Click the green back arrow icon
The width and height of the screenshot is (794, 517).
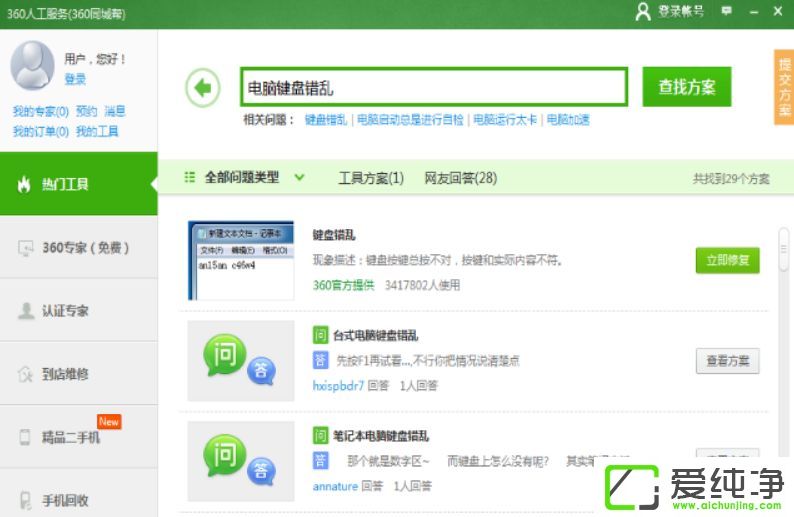[203, 88]
